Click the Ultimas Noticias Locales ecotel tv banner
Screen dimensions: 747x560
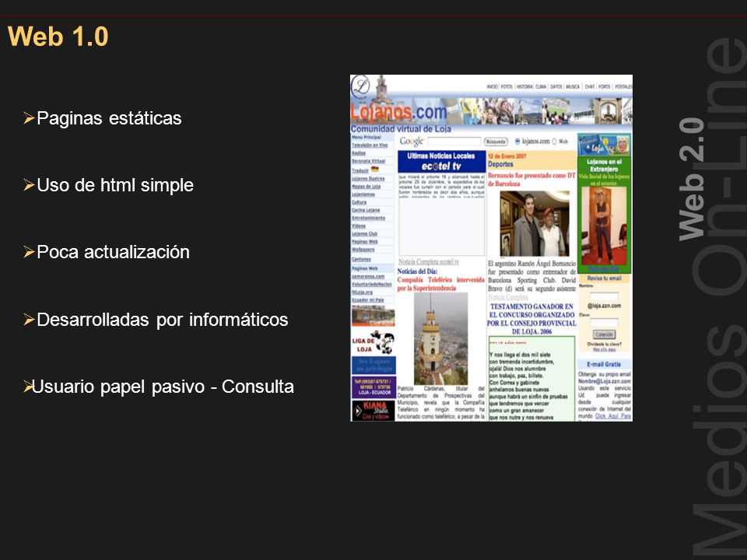click(441, 162)
